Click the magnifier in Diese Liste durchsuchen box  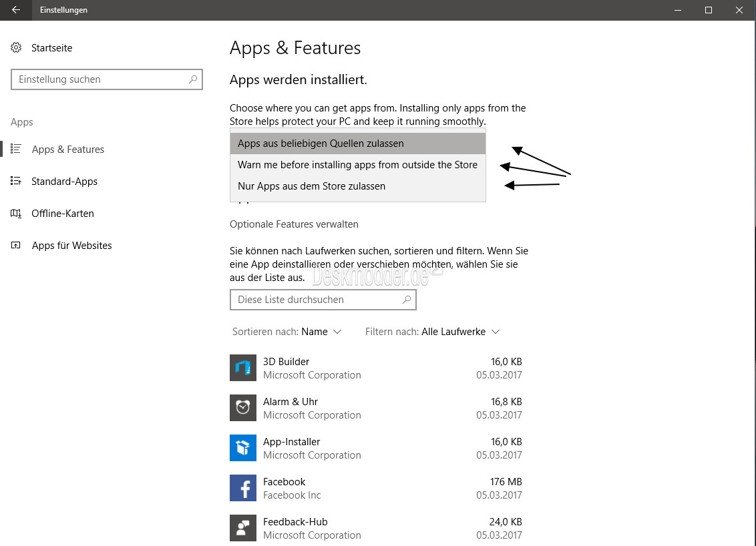pos(407,299)
